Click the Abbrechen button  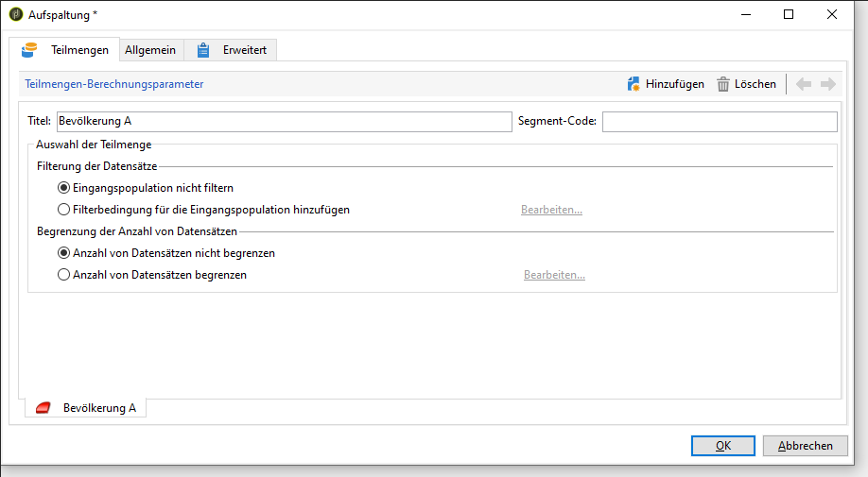tap(805, 446)
